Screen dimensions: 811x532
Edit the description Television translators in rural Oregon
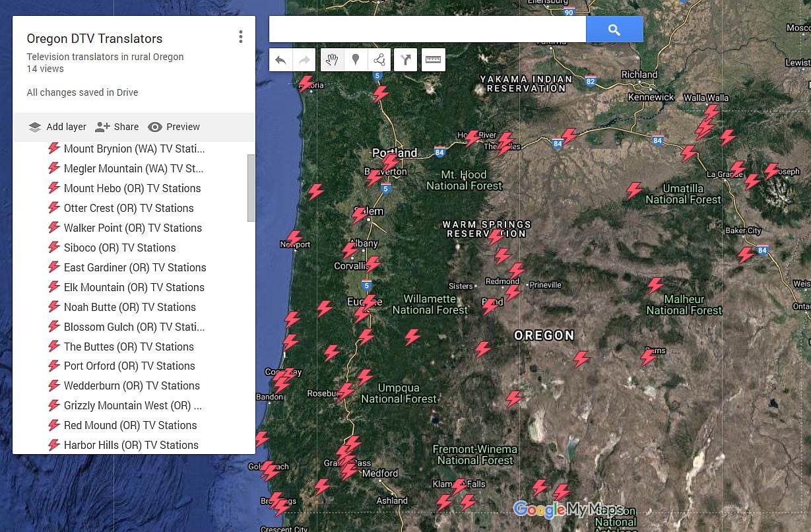point(105,57)
